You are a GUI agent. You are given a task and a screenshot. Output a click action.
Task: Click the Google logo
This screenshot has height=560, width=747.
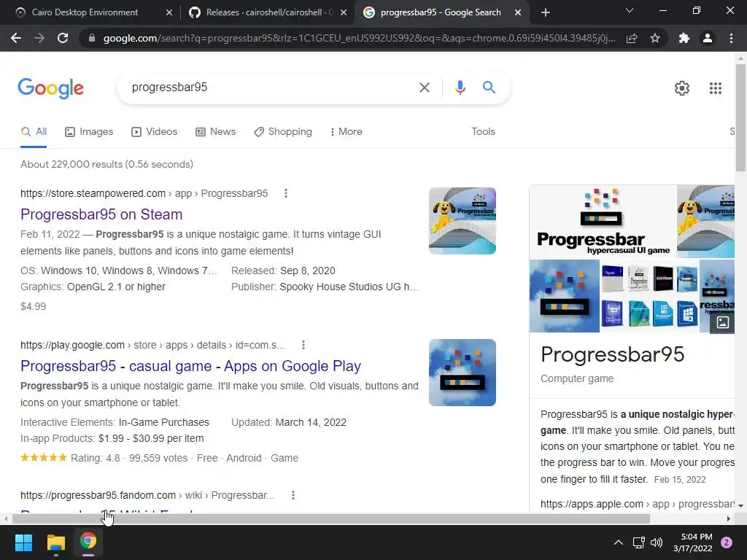(51, 88)
